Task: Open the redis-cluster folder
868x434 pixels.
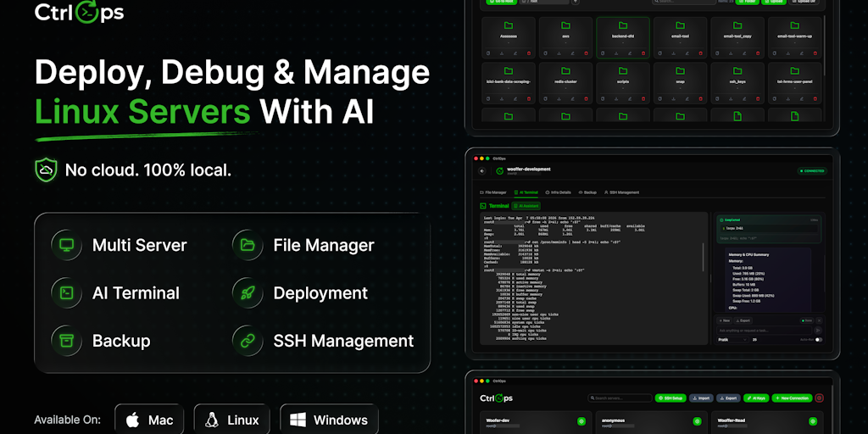Action: click(565, 83)
